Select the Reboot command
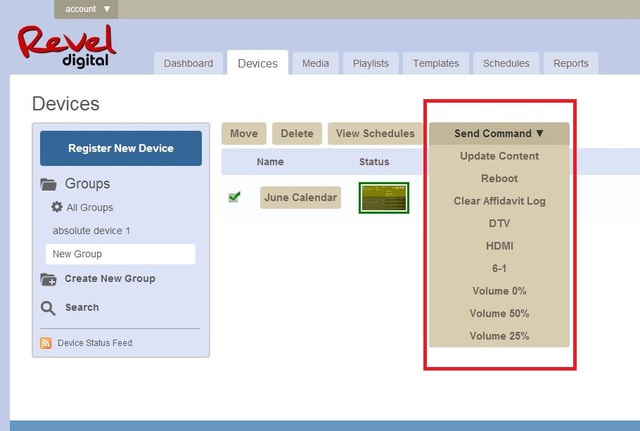This screenshot has height=431, width=640. coord(499,178)
